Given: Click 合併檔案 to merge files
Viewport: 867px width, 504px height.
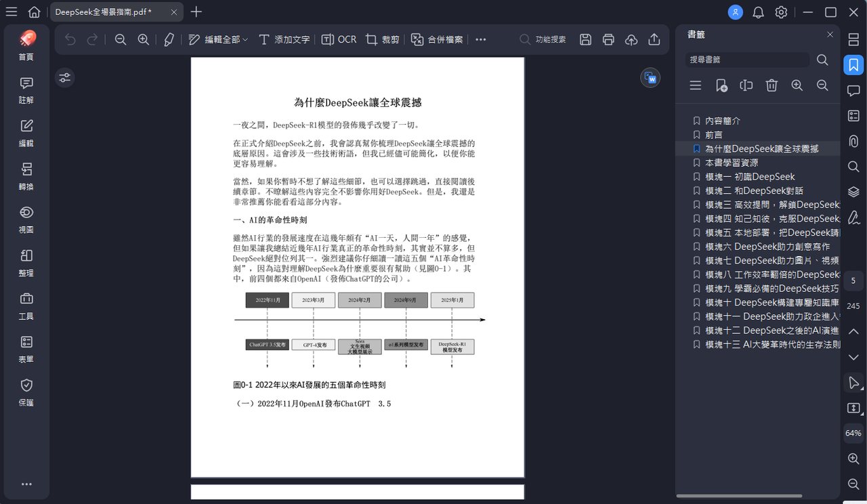Looking at the screenshot, I should point(437,39).
